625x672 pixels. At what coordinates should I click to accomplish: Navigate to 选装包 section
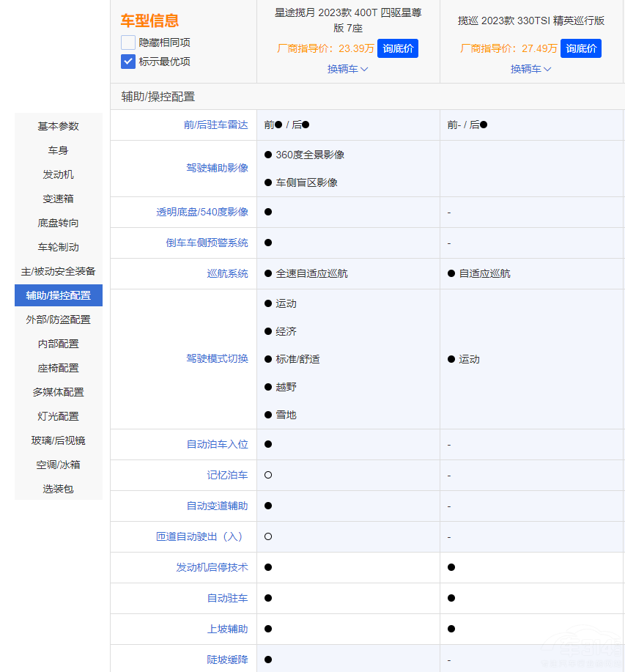(x=59, y=489)
